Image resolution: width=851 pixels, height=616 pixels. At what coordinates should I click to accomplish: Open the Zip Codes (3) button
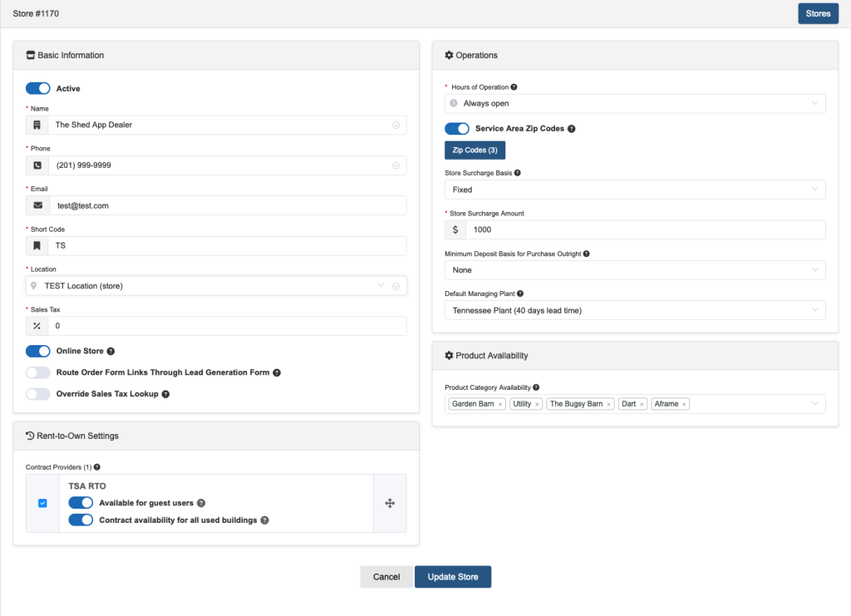tap(475, 150)
